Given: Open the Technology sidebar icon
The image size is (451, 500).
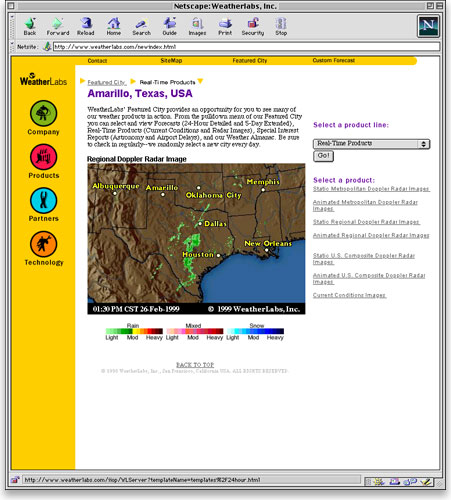Looking at the screenshot, I should 43,244.
